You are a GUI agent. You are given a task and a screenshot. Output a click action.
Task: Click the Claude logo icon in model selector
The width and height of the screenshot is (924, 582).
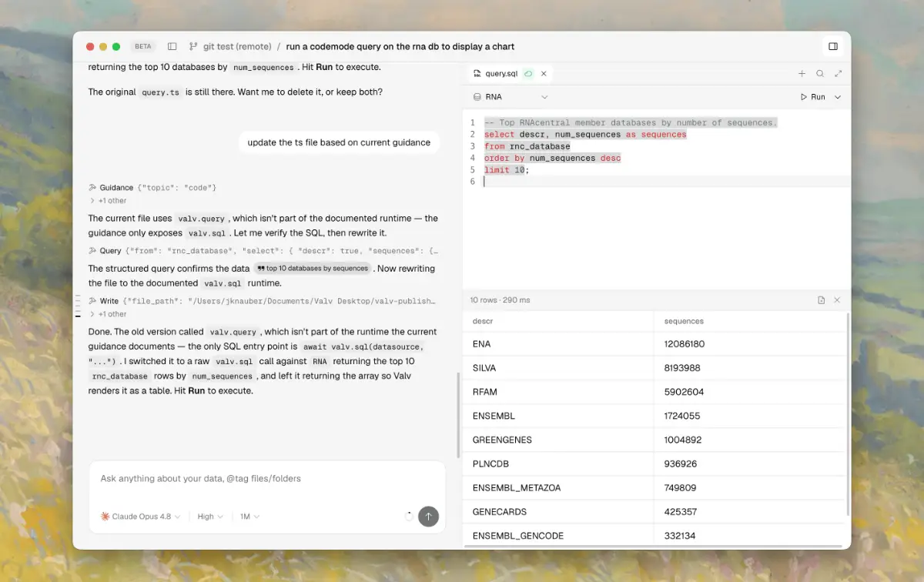click(105, 517)
